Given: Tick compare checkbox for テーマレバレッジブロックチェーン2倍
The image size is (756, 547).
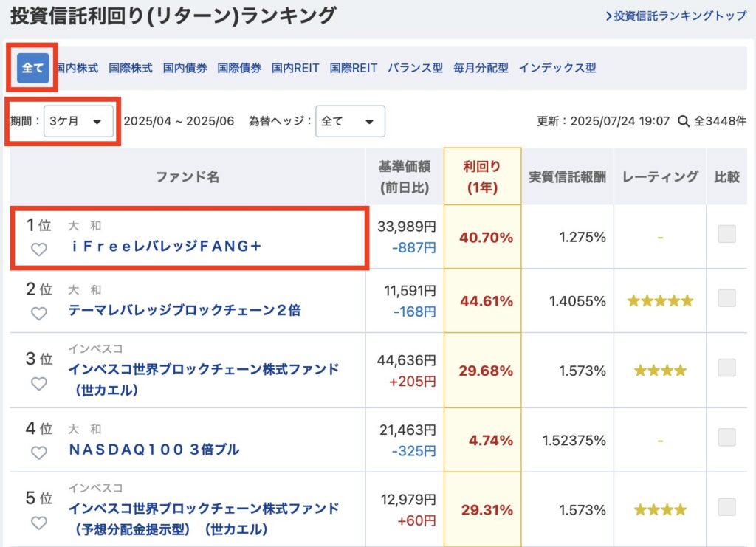Looking at the screenshot, I should pyautogui.click(x=726, y=298).
